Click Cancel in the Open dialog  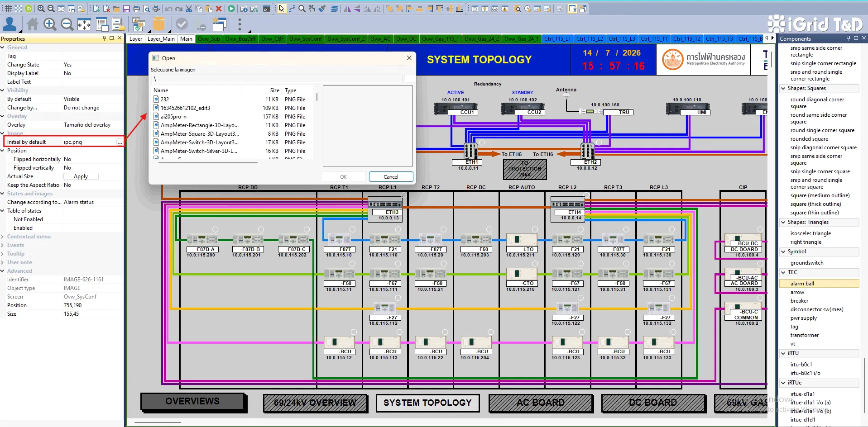click(391, 177)
